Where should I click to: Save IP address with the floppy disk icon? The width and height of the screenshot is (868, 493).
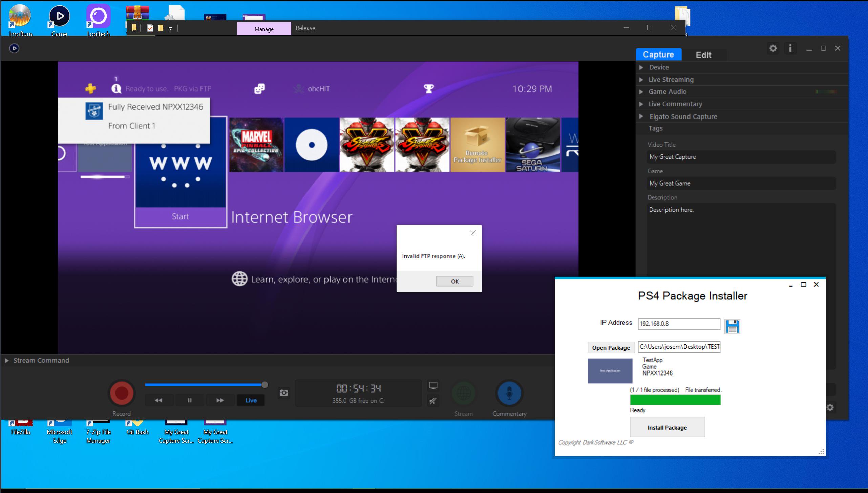pyautogui.click(x=732, y=326)
